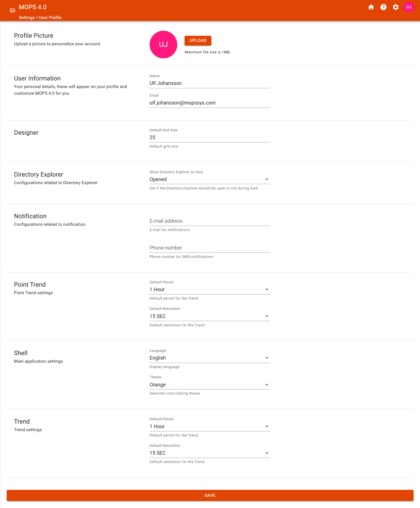This screenshot has height=508, width=420.
Task: Click the large UJ profile picture
Action: [163, 44]
